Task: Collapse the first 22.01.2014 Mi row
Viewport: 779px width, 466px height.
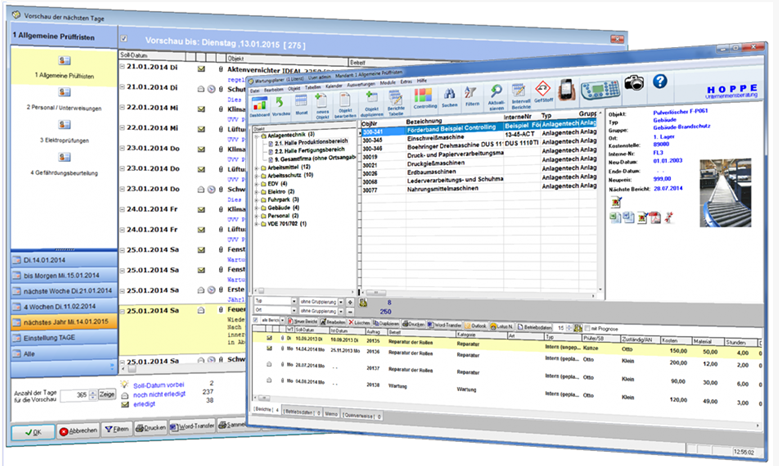Action: tap(122, 107)
